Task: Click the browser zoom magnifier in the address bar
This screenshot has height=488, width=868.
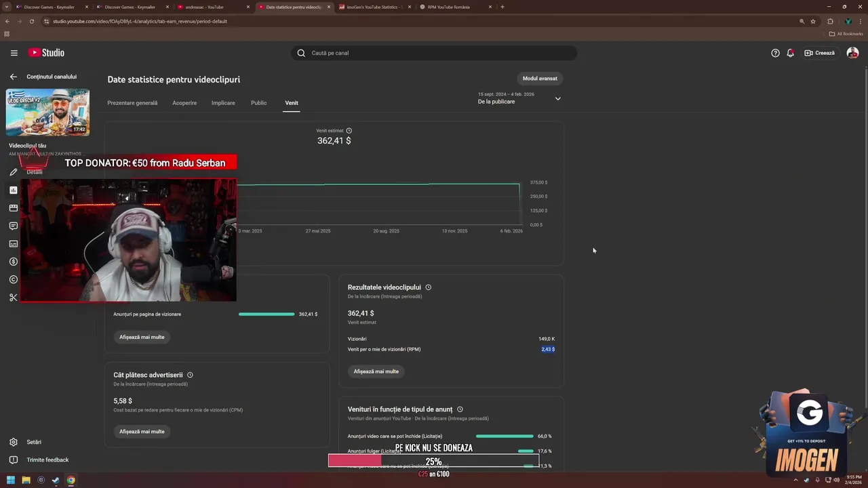Action: pyautogui.click(x=802, y=21)
